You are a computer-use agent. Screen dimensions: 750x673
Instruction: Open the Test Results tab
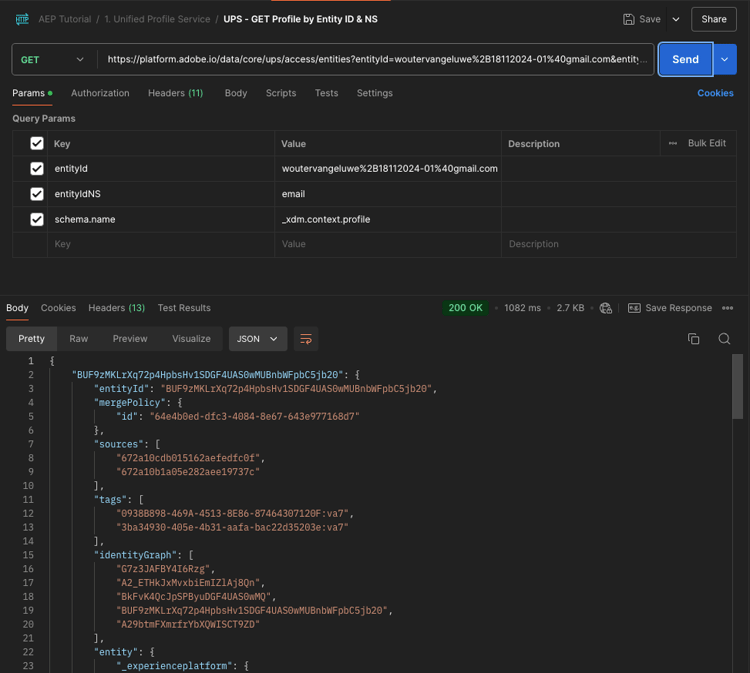click(x=184, y=308)
